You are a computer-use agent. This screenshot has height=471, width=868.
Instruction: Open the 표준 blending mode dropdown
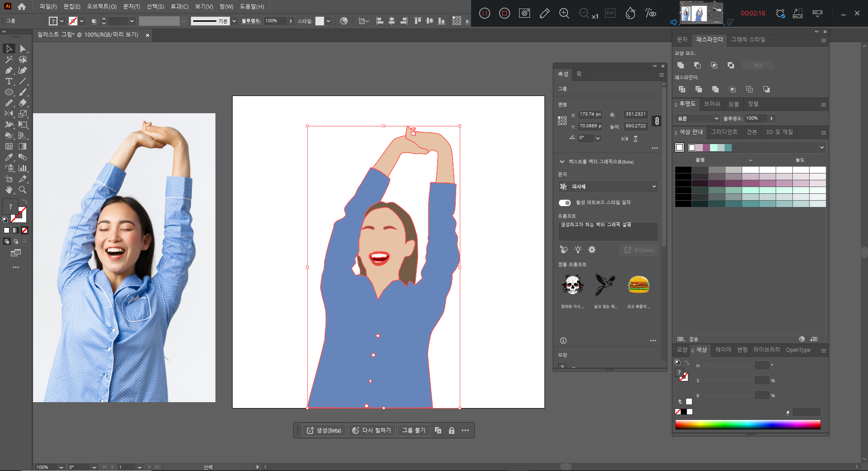tap(697, 118)
